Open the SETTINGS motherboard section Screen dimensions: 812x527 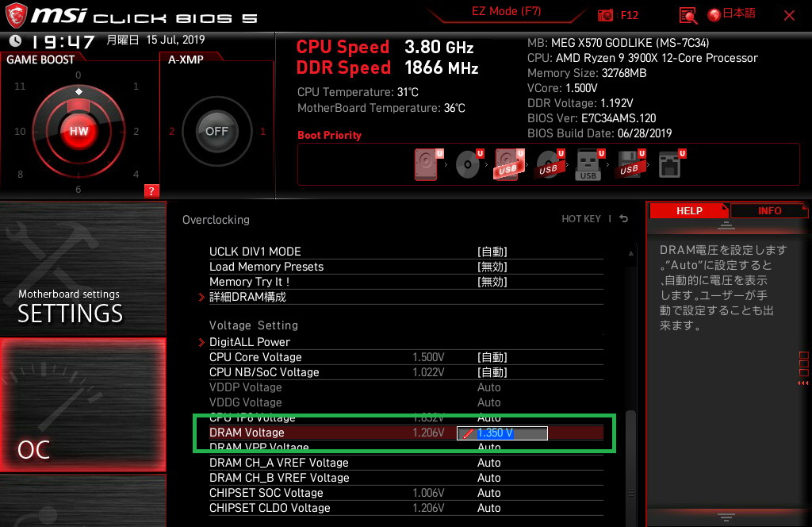82,269
